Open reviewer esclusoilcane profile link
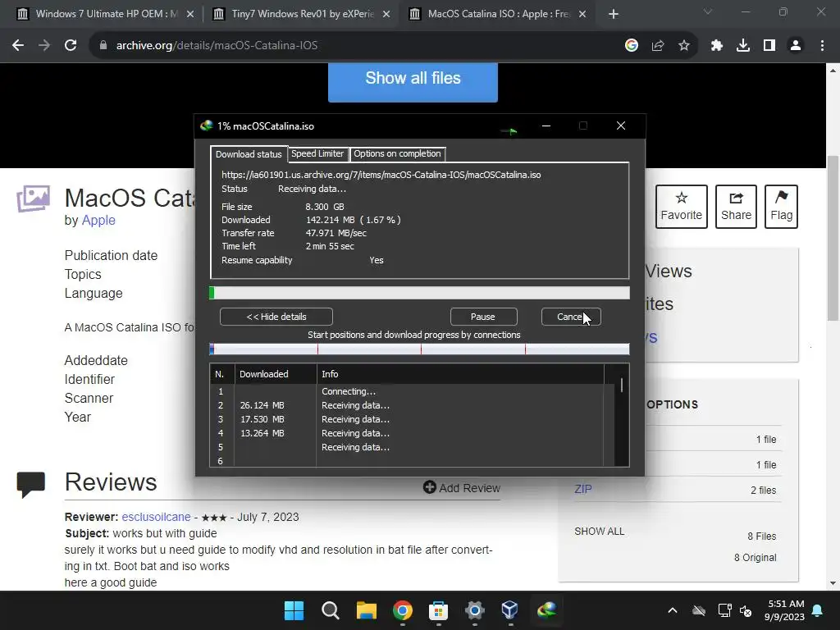840x630 pixels. pyautogui.click(x=156, y=517)
